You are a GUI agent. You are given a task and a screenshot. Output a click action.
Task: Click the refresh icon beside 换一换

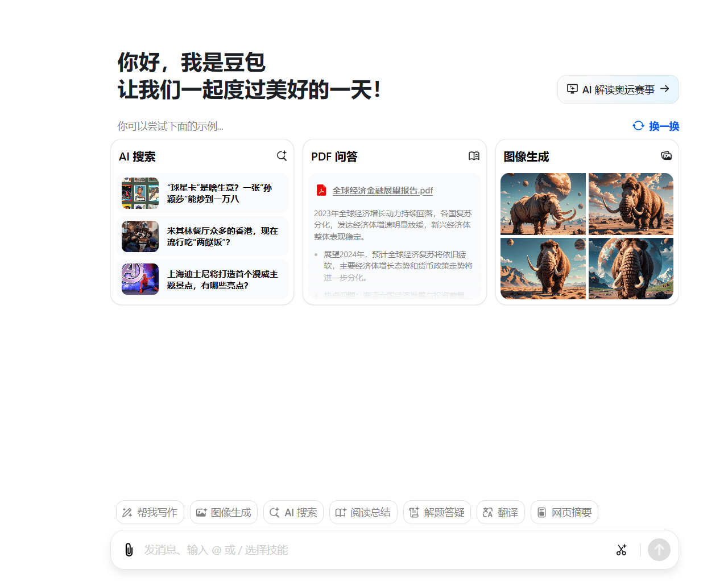point(638,126)
